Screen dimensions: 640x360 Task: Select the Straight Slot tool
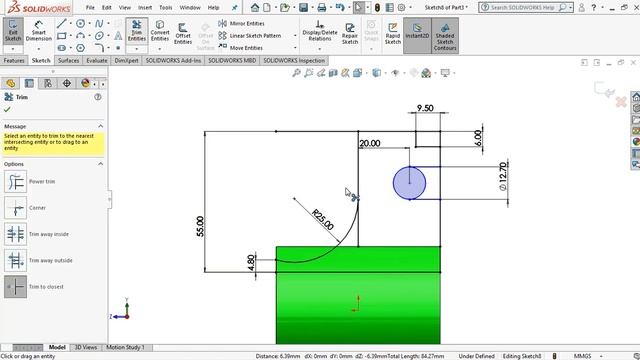click(61, 48)
